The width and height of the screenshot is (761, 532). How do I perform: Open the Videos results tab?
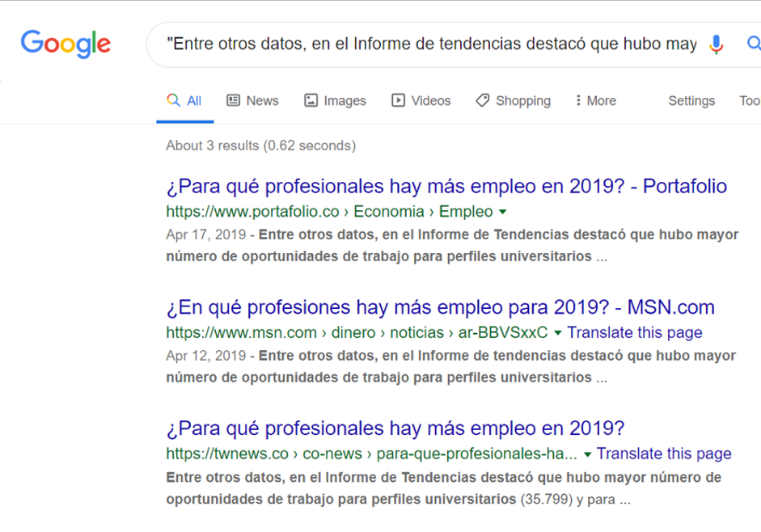pyautogui.click(x=421, y=101)
